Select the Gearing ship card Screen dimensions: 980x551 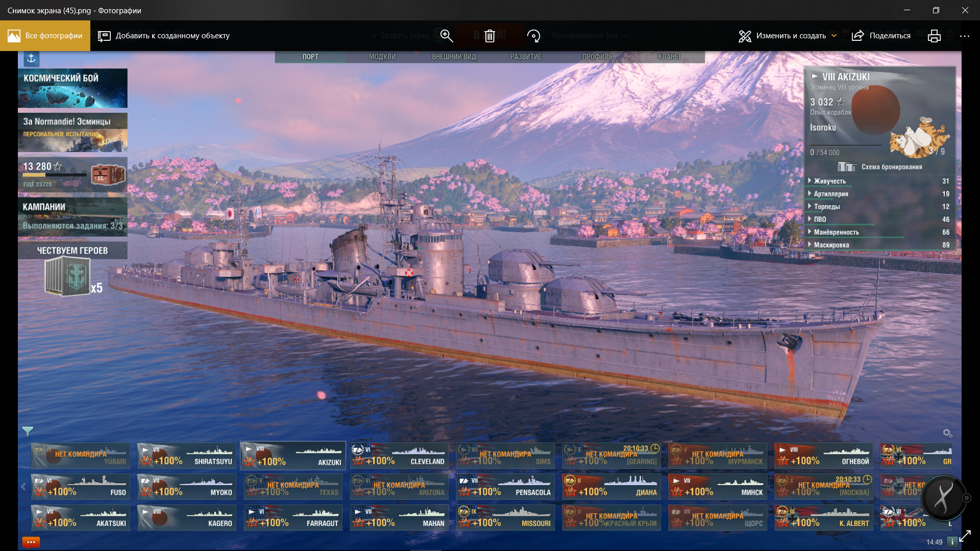pyautogui.click(x=611, y=456)
